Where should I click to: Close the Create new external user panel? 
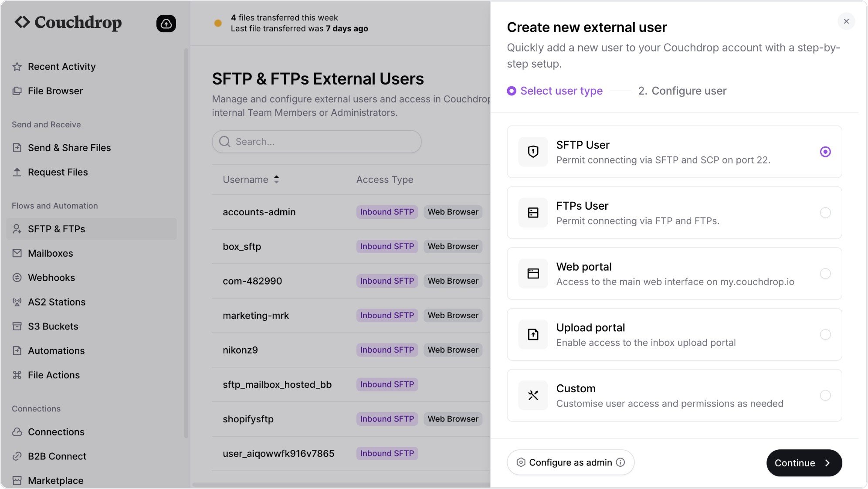(846, 21)
